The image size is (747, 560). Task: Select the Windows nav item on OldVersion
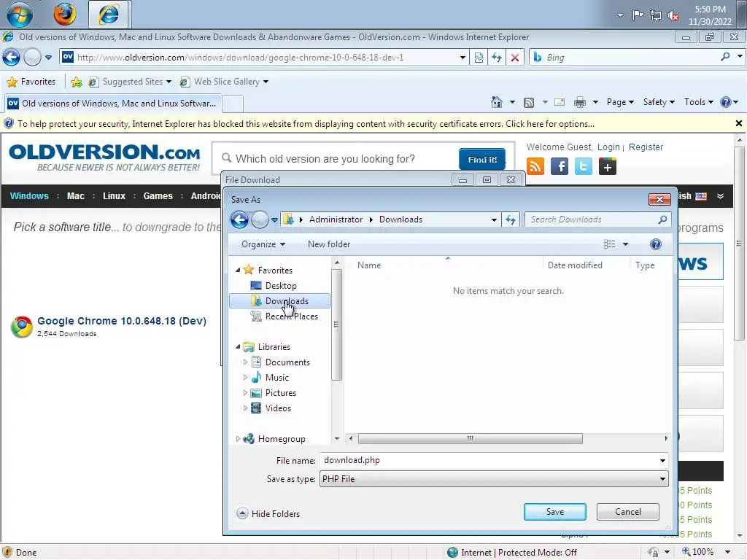pos(29,196)
